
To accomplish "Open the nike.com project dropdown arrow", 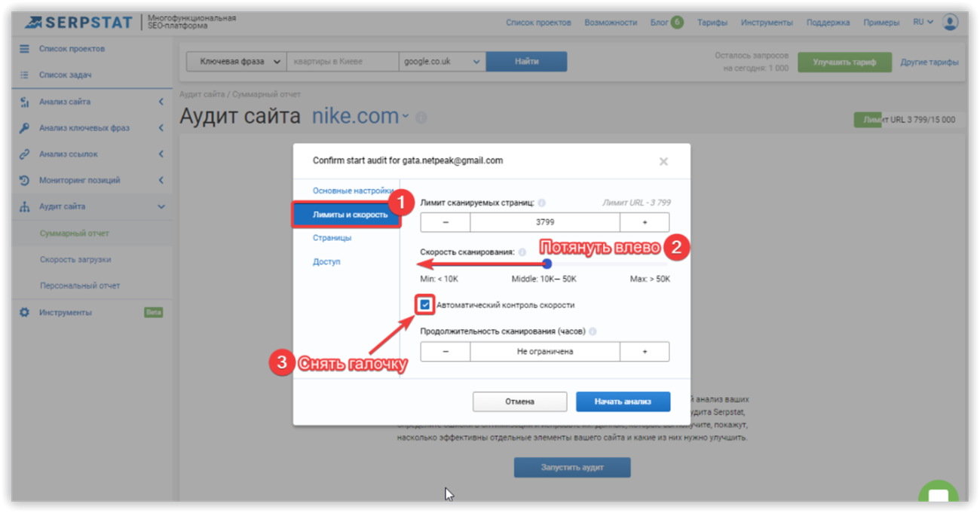I will 405,117.
